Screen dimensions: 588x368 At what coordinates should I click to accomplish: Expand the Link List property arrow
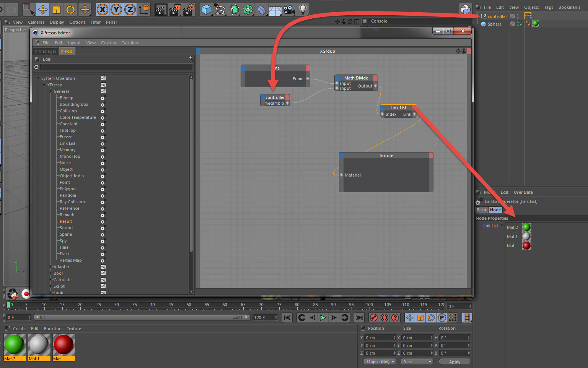502,225
